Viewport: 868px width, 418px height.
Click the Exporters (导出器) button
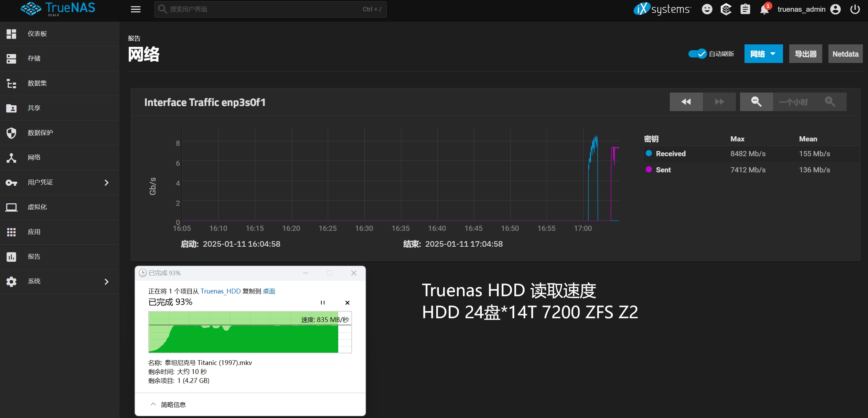tap(805, 54)
